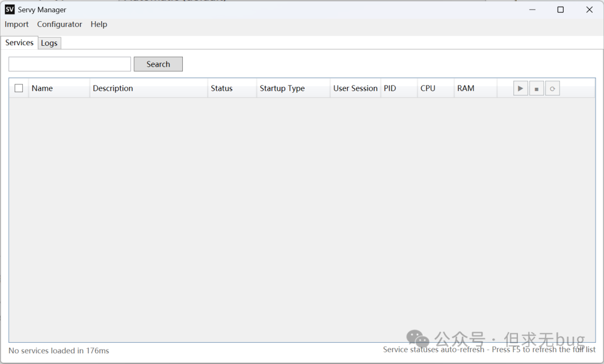Sort by the CPU column header
604x364 pixels.
(x=428, y=88)
